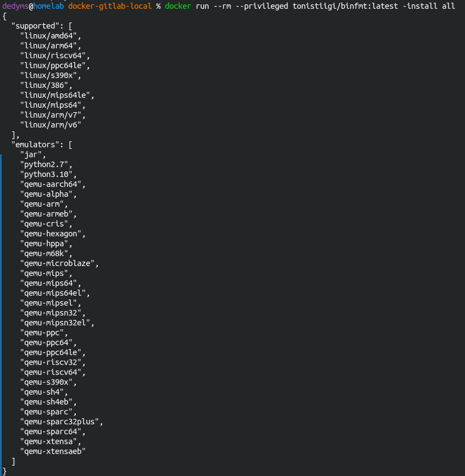Click the qemu-mipsn32el emulator entry
This screenshot has width=465, height=476.
click(x=56, y=323)
